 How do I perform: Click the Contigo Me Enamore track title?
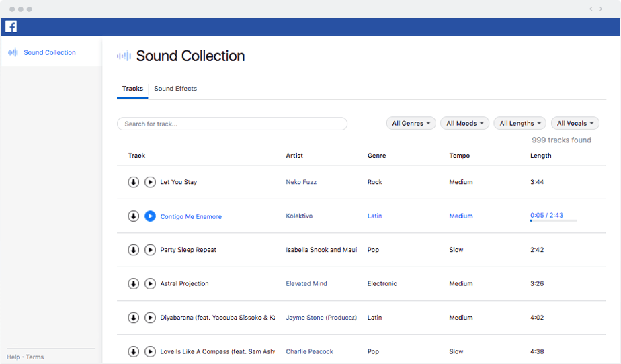coord(191,216)
